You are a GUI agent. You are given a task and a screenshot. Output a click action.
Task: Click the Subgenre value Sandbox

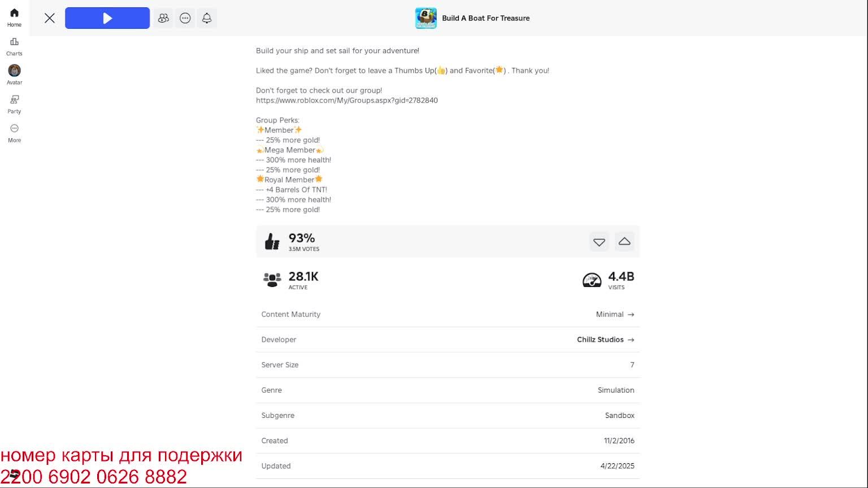[x=619, y=416]
